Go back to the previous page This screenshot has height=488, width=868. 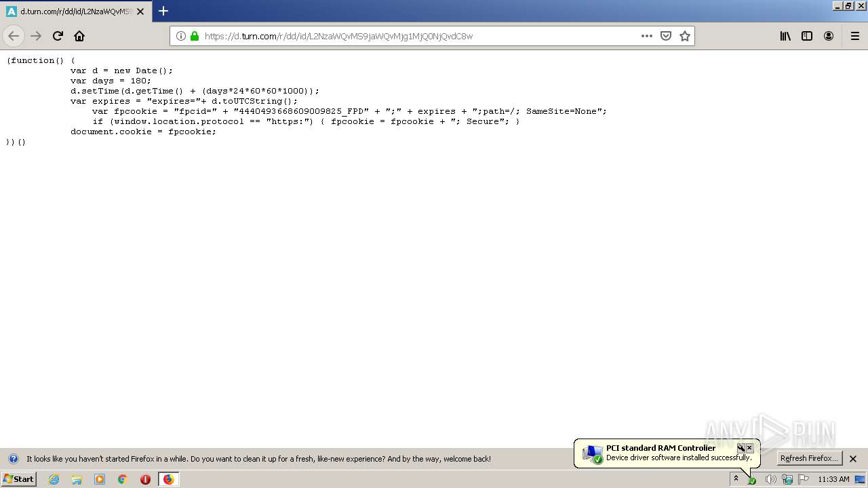click(x=14, y=36)
